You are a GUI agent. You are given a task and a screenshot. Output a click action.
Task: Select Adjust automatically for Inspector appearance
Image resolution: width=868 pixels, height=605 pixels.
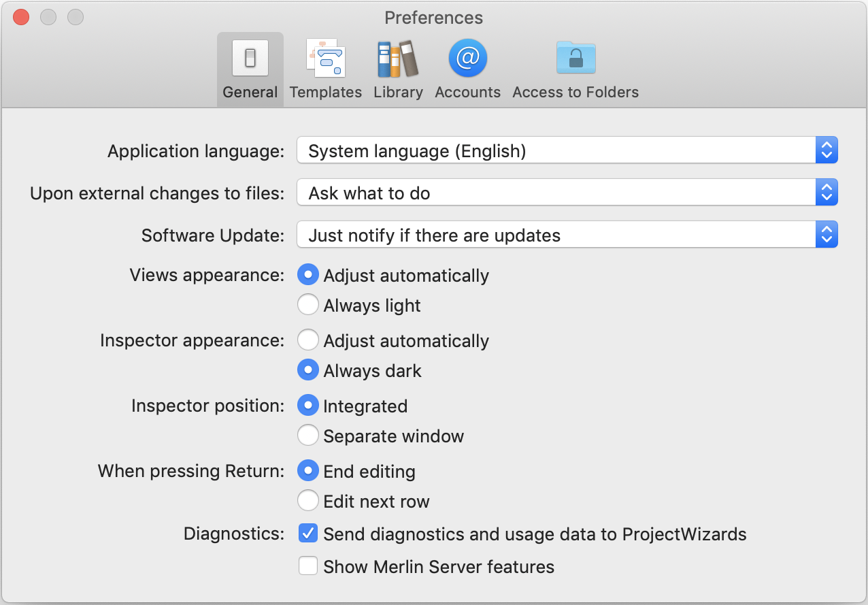308,341
